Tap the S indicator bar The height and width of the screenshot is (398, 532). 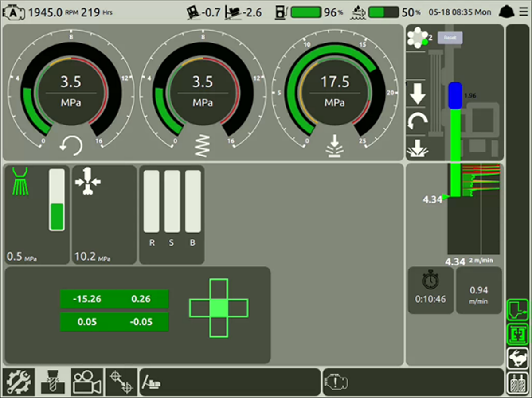tap(172, 201)
